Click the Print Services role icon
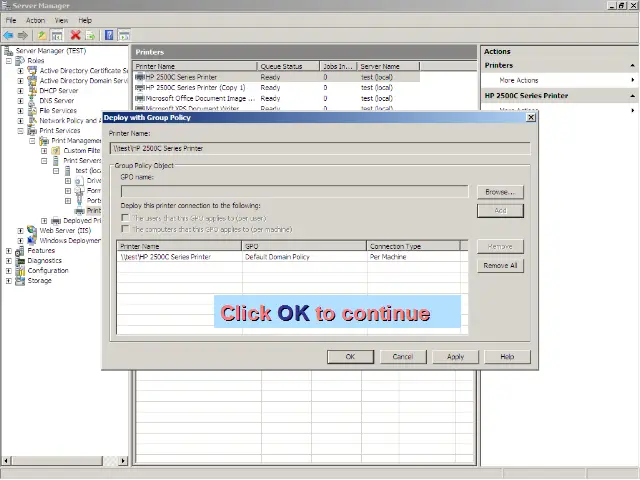 pos(32,131)
